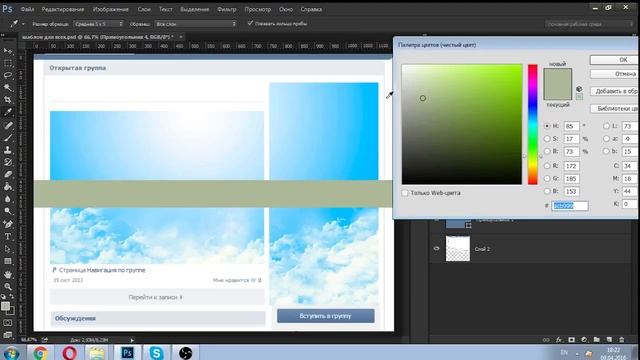This screenshot has width=640, height=360.
Task: Open Библиотеки цветов color libraries
Action: [x=614, y=109]
